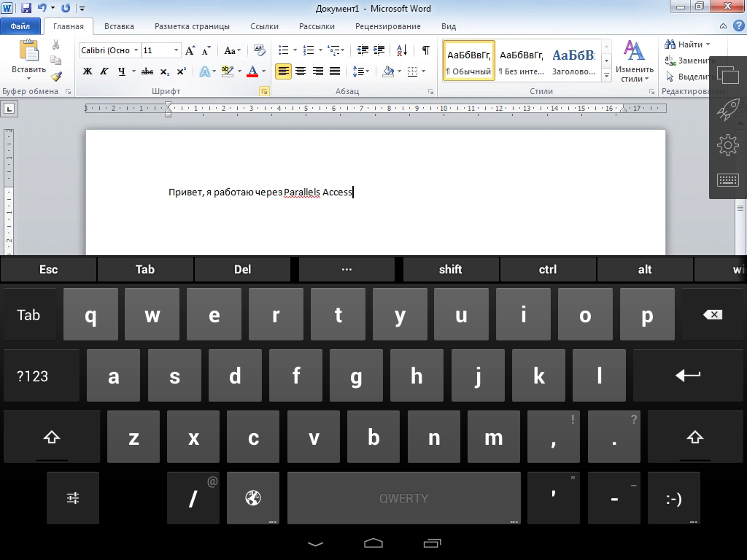
Task: Open the Файл menu tab
Action: click(x=20, y=26)
